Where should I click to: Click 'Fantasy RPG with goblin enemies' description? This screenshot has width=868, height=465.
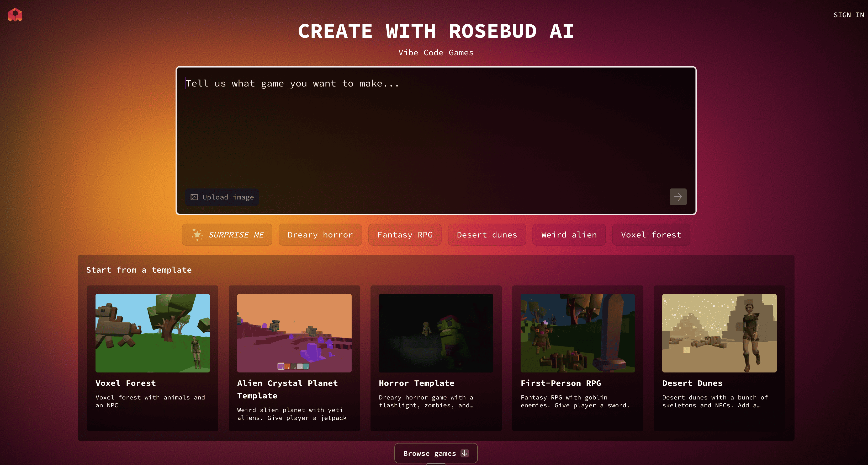click(x=575, y=401)
